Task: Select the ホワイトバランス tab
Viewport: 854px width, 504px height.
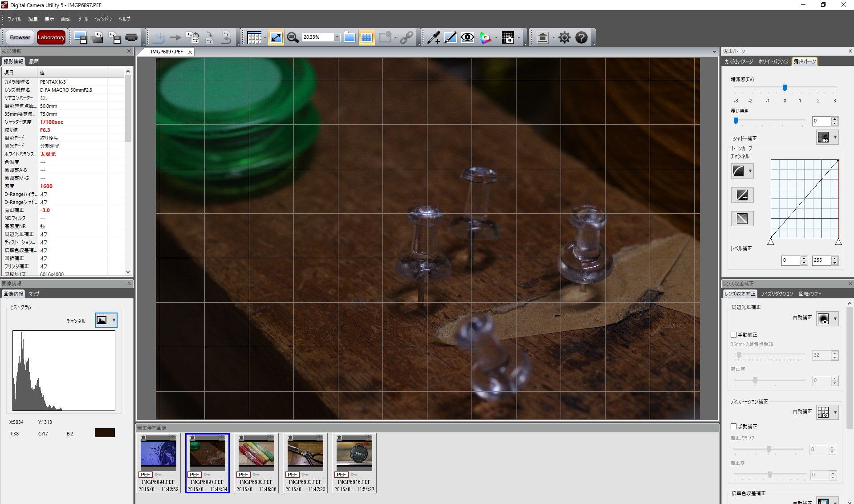Action: pos(773,61)
